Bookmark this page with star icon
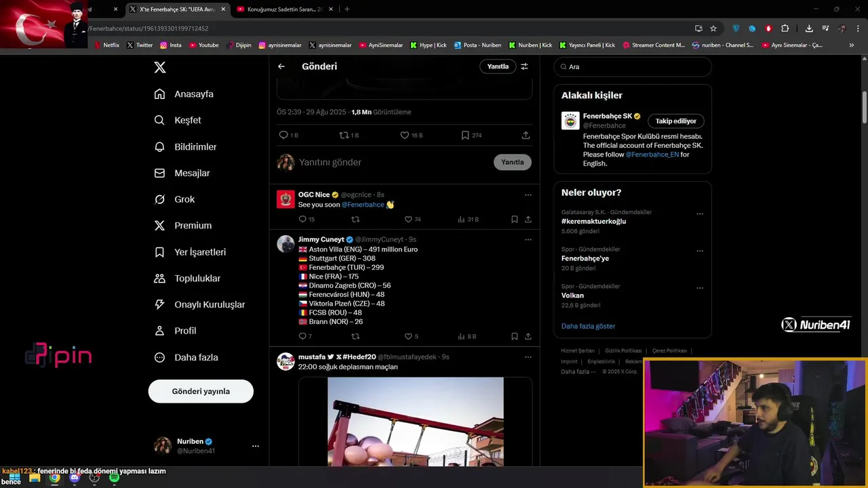Image resolution: width=868 pixels, height=488 pixels. (713, 28)
